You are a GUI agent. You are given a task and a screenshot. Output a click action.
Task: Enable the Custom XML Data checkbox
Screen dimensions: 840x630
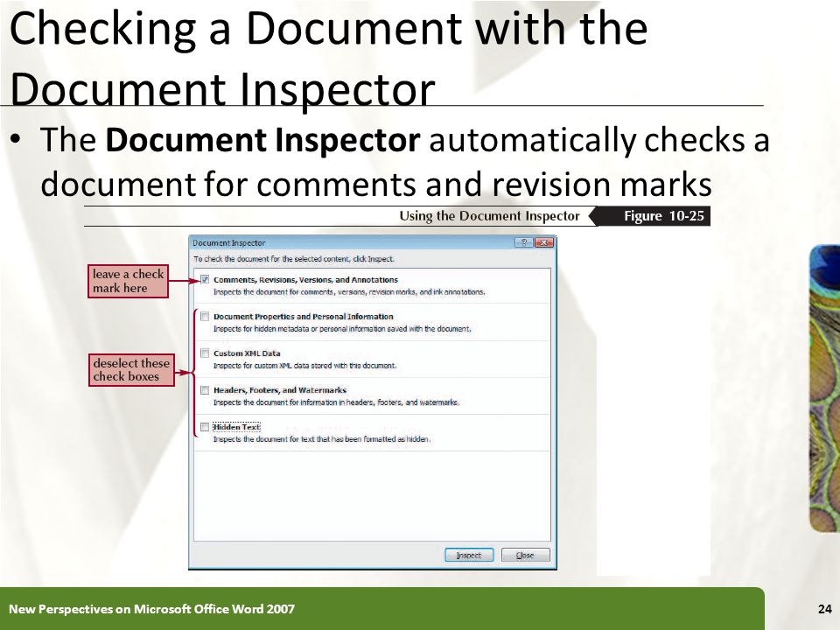point(205,353)
